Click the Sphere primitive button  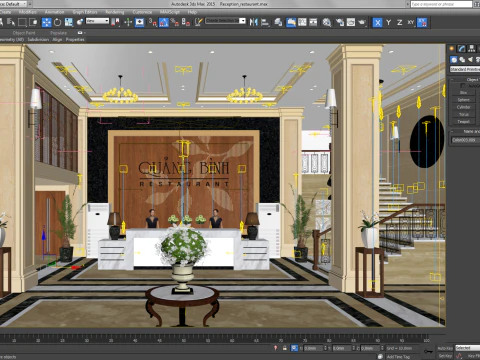pos(464,100)
